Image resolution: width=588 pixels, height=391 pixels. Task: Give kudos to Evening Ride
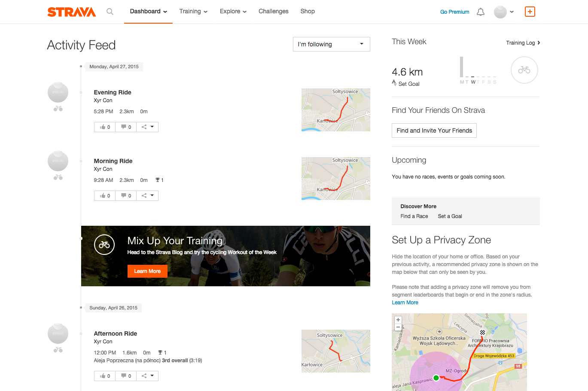point(105,127)
